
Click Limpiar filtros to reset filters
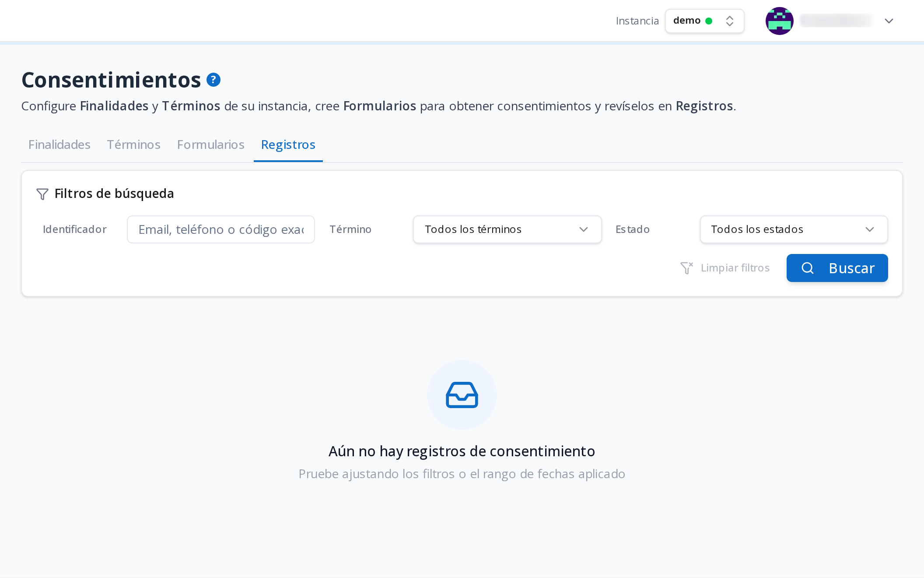pyautogui.click(x=725, y=268)
